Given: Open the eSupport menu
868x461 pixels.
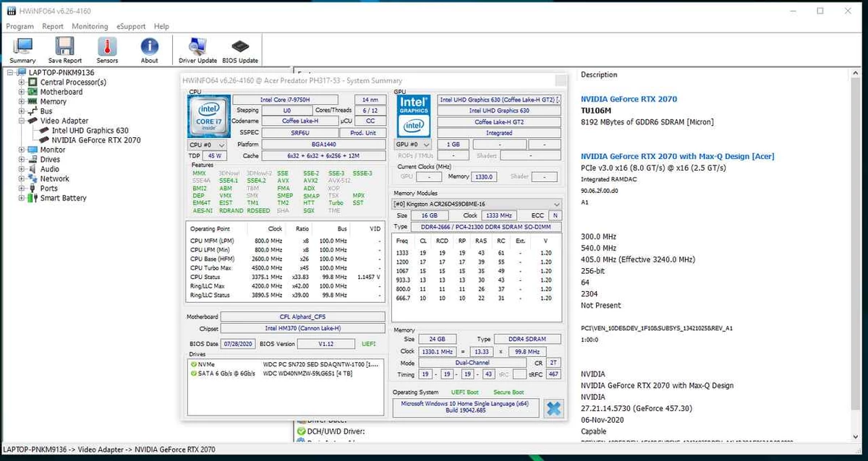Looking at the screenshot, I should pos(131,26).
